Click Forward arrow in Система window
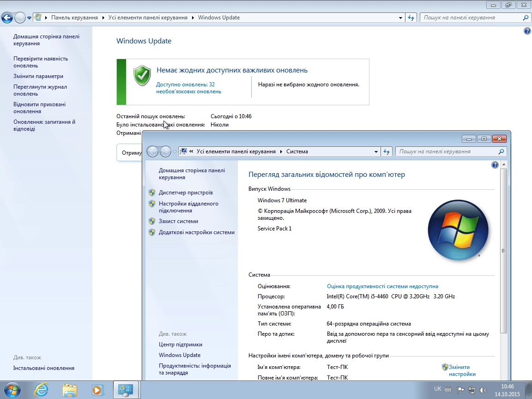532x399 pixels. (166, 151)
